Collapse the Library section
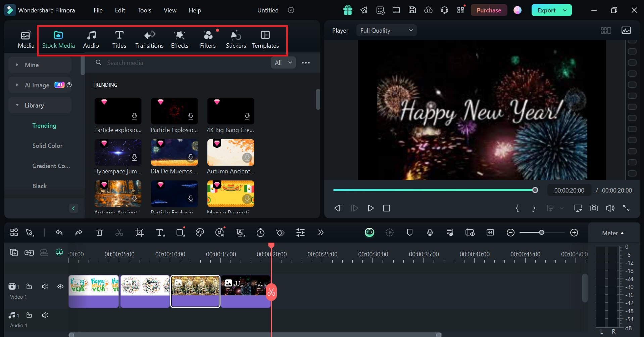644x337 pixels. tap(17, 105)
